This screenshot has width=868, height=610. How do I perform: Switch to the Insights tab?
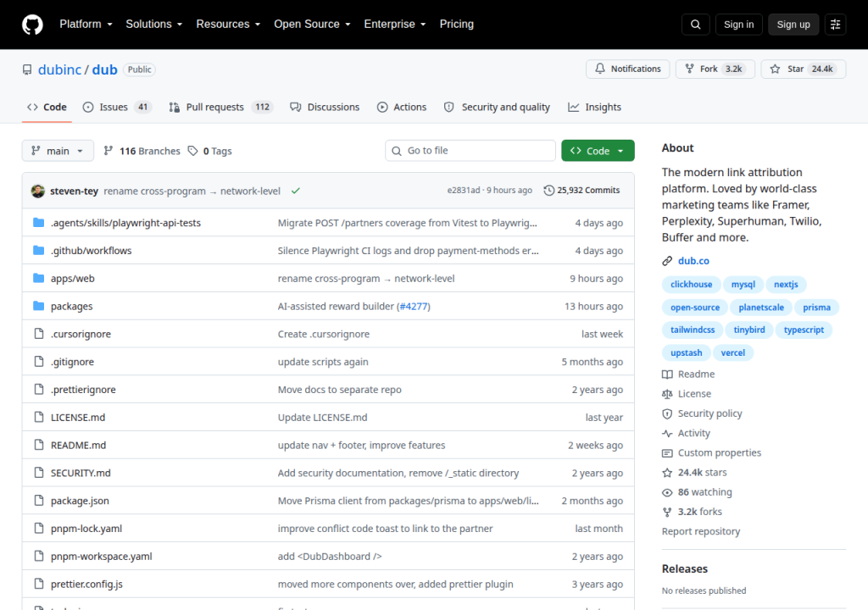[x=594, y=107]
